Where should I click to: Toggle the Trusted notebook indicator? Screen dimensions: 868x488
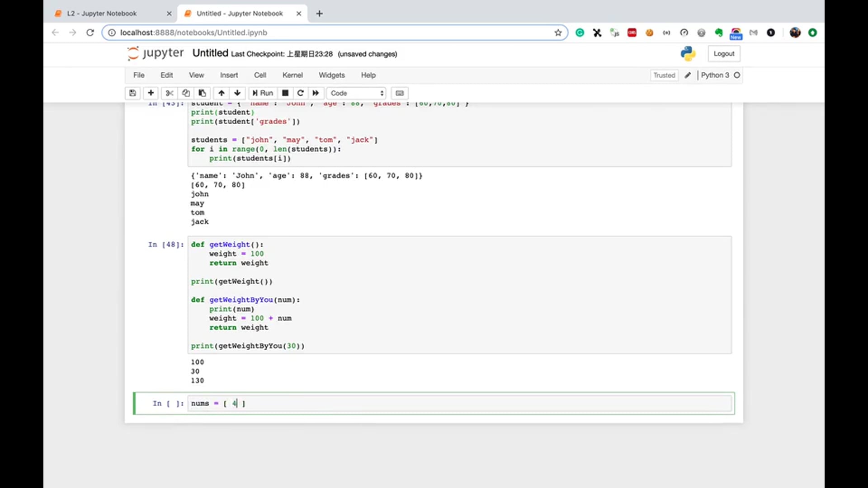[x=664, y=75]
